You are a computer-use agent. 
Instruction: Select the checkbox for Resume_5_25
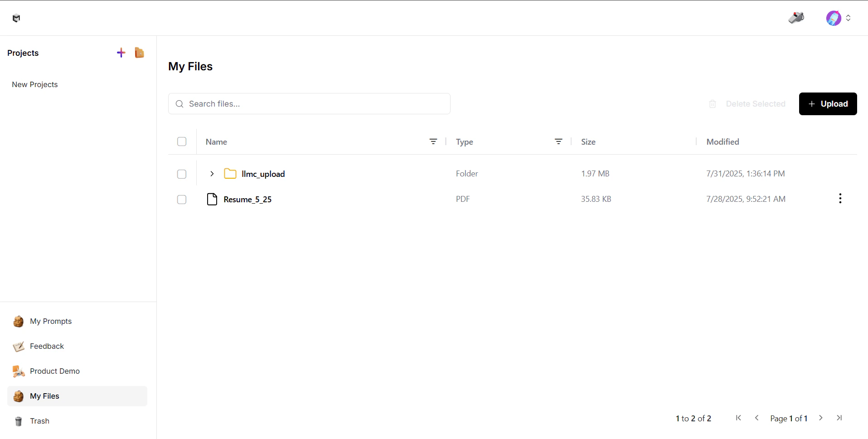pyautogui.click(x=181, y=200)
